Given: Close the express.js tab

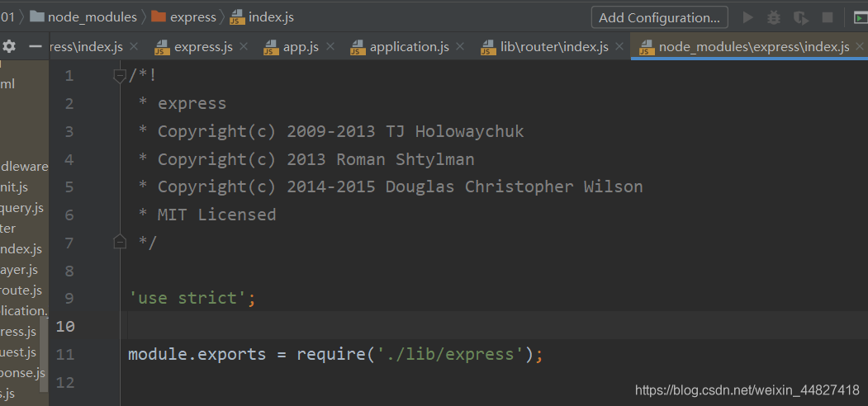Looking at the screenshot, I should [244, 47].
